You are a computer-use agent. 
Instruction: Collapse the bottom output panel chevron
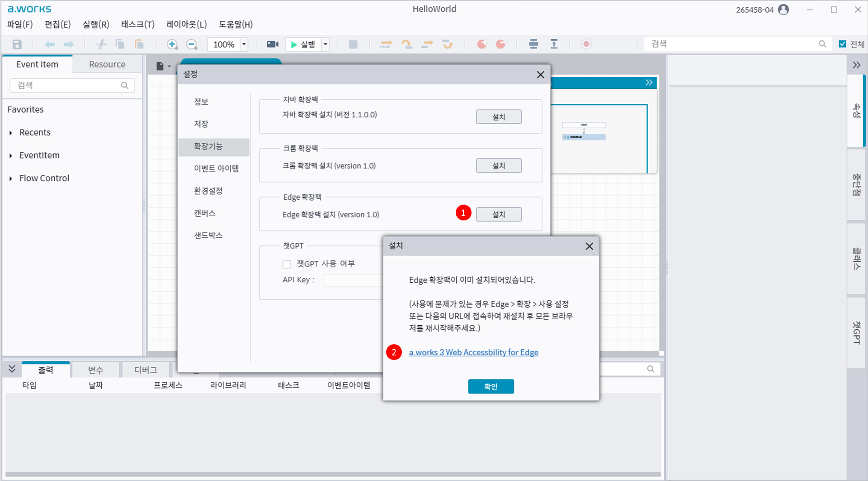point(12,369)
